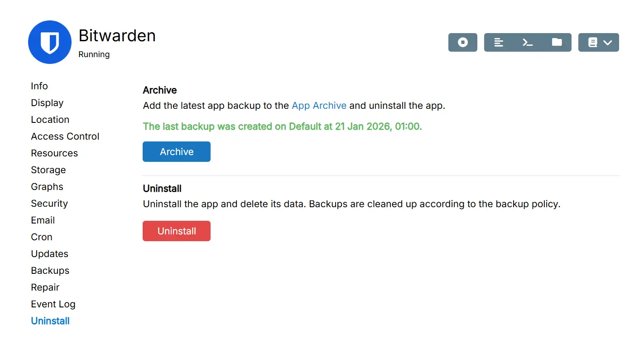Open the Display settings section

point(47,103)
